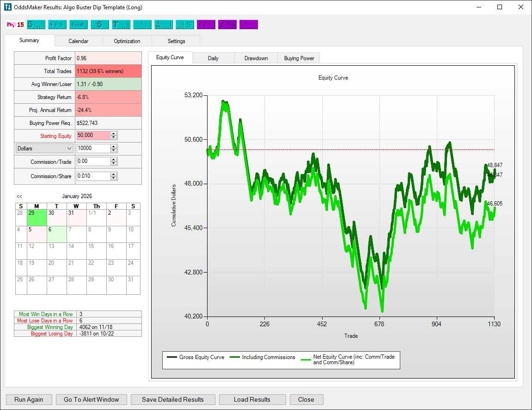
Task: Go to previous month in calendar
Action: click(19, 196)
